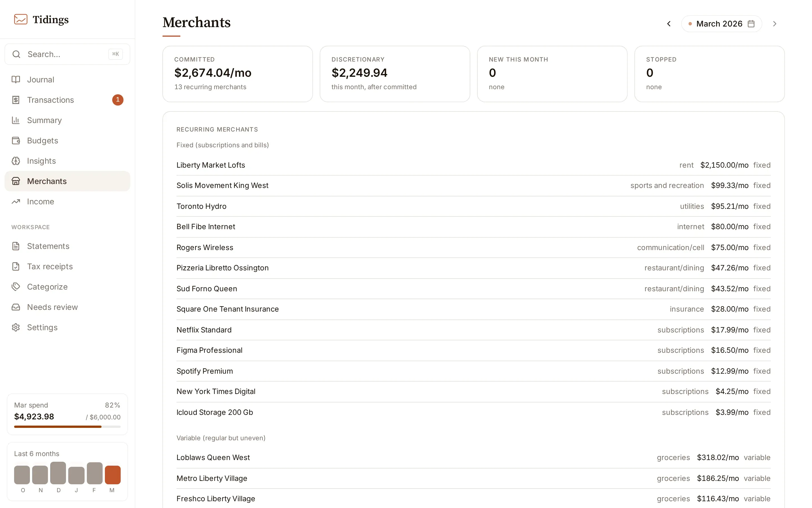Click the Needs review inbox icon
812x508 pixels.
[x=16, y=307]
